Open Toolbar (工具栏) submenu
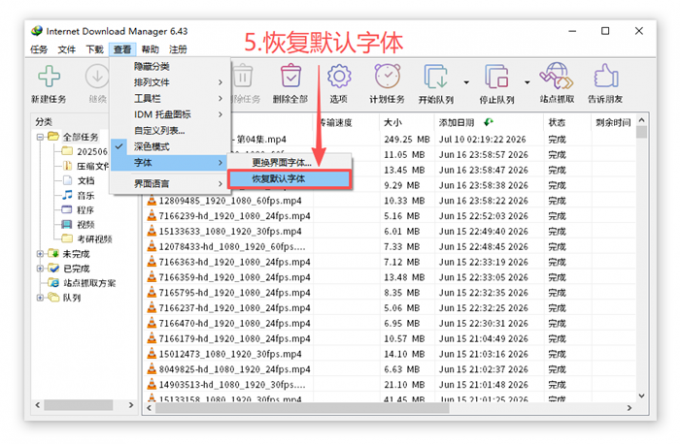This screenshot has width=680, height=444. pos(170,98)
